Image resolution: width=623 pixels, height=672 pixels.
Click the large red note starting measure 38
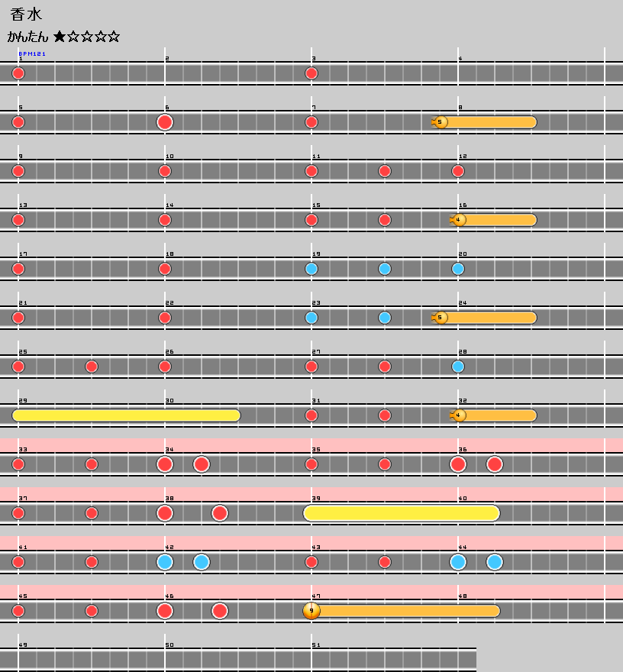tap(165, 513)
